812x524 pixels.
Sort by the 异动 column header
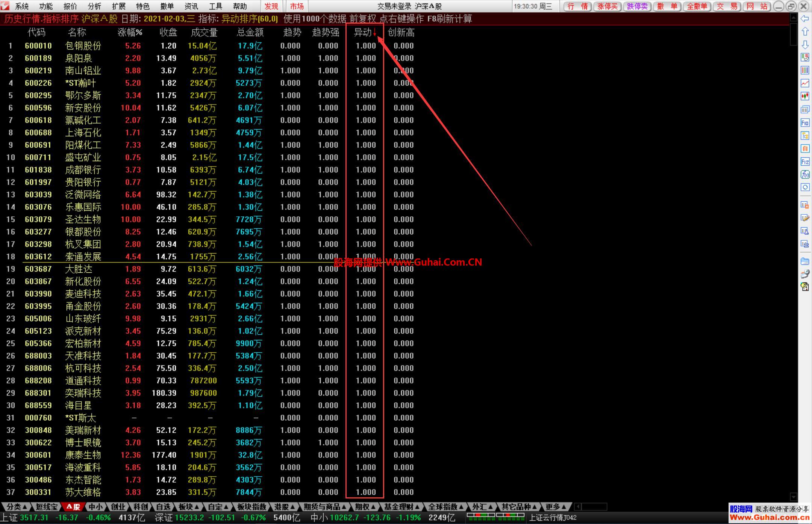coord(364,33)
